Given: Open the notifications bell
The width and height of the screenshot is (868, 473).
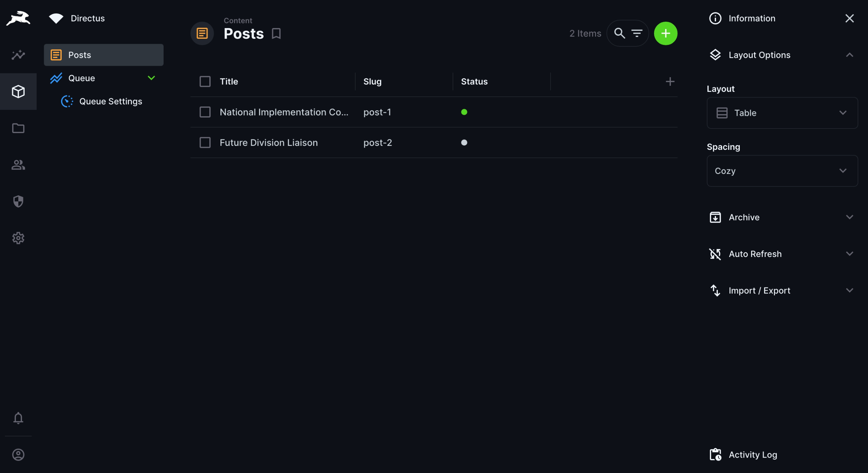Looking at the screenshot, I should click(18, 418).
